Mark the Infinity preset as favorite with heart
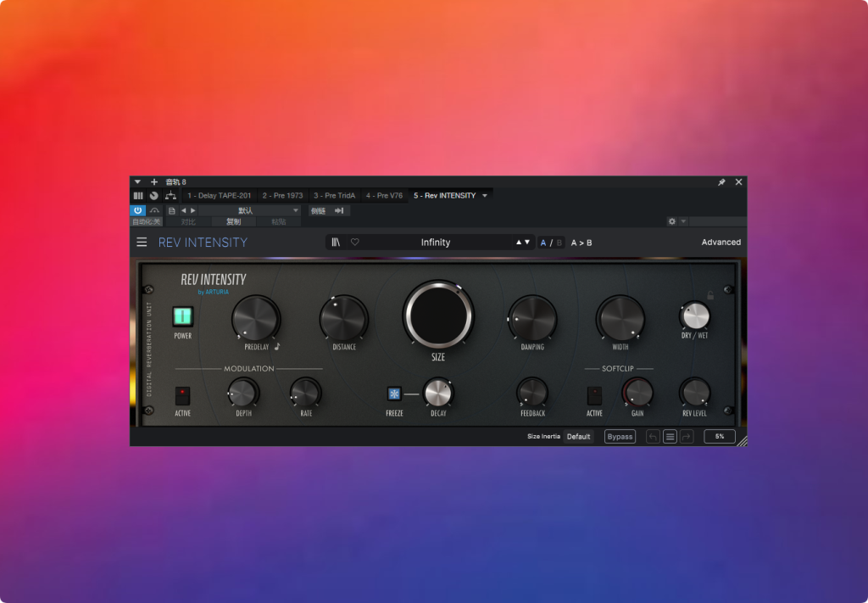The image size is (868, 603). pyautogui.click(x=355, y=242)
